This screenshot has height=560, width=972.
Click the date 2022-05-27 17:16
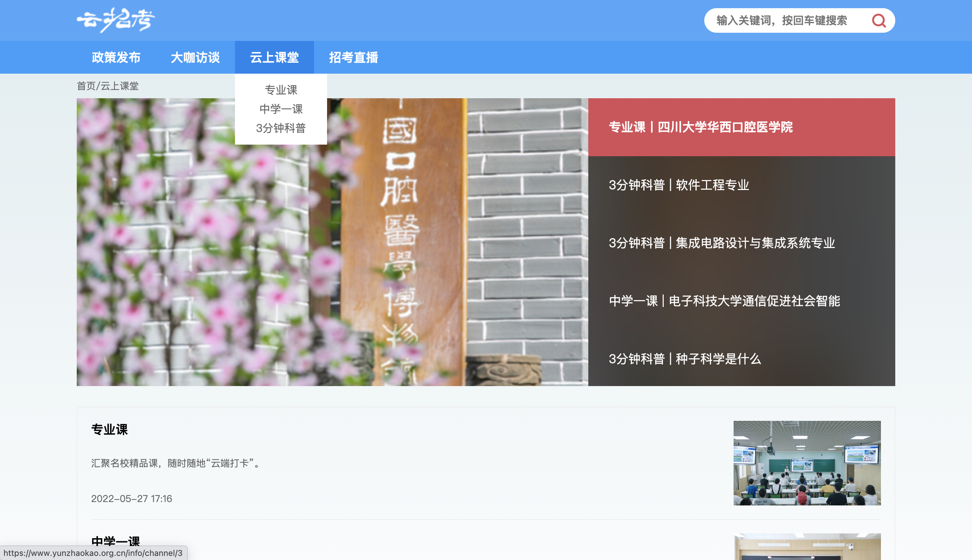point(132,499)
